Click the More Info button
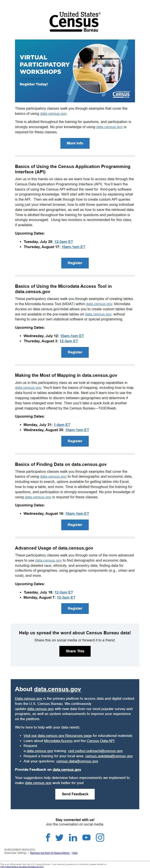This screenshot has height=868, width=150. (75, 143)
